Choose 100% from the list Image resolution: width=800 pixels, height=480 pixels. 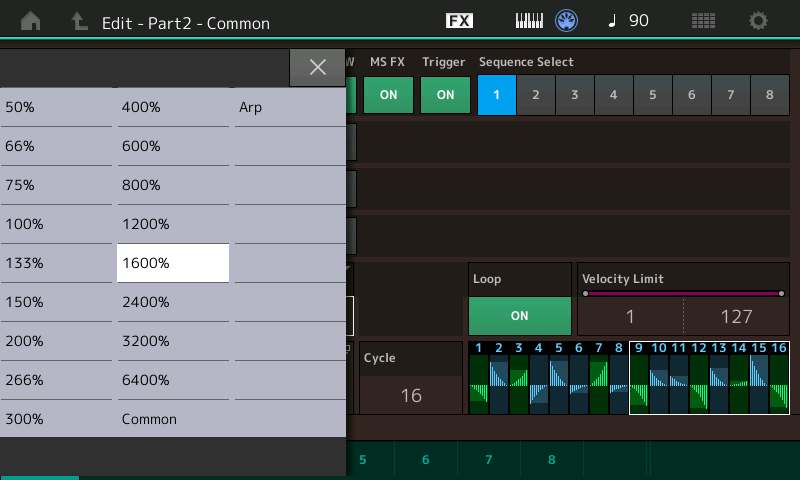click(56, 224)
